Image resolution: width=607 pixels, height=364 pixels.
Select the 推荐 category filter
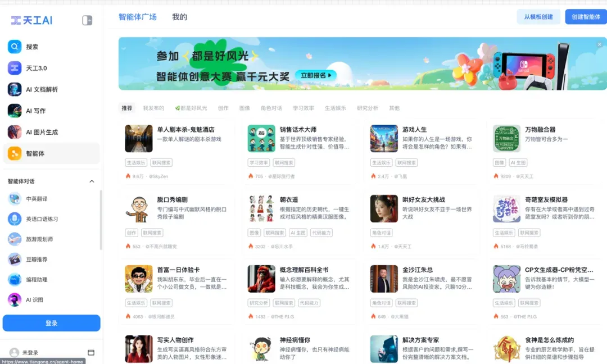coord(127,108)
